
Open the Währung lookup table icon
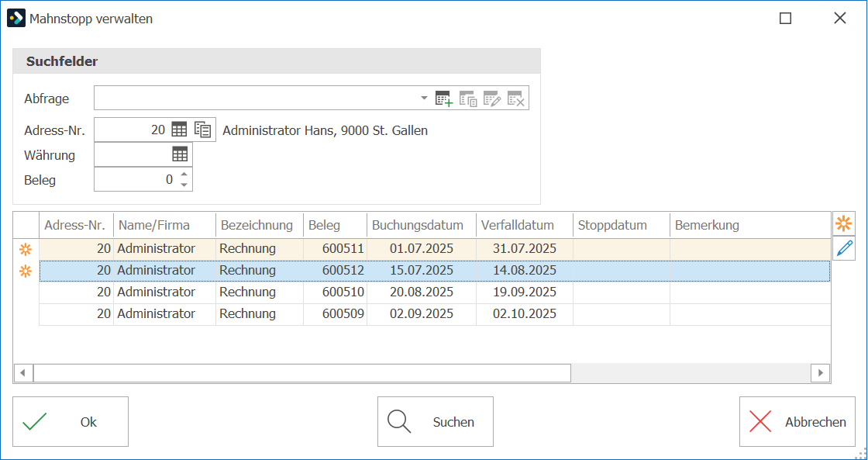coord(180,154)
